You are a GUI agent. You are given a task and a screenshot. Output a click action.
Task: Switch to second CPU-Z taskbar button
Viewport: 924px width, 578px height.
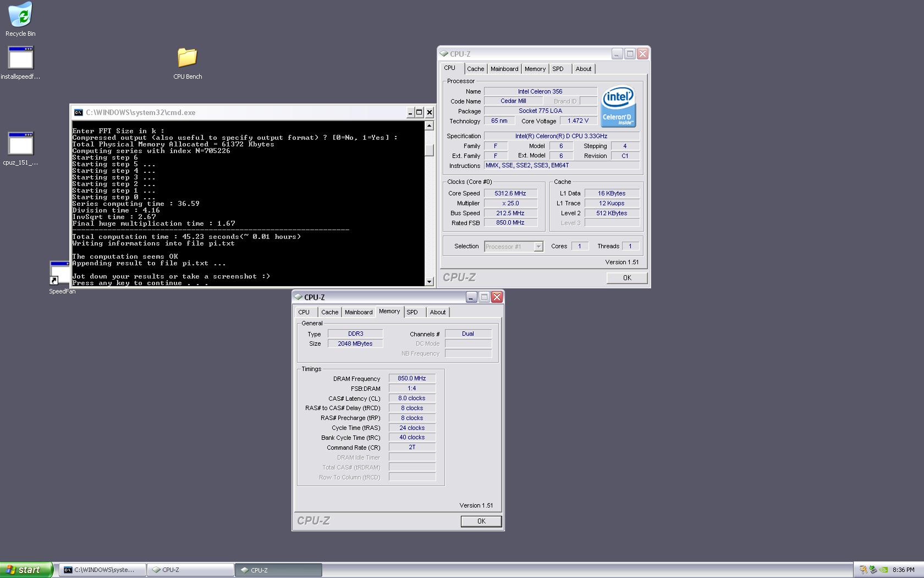click(x=279, y=570)
